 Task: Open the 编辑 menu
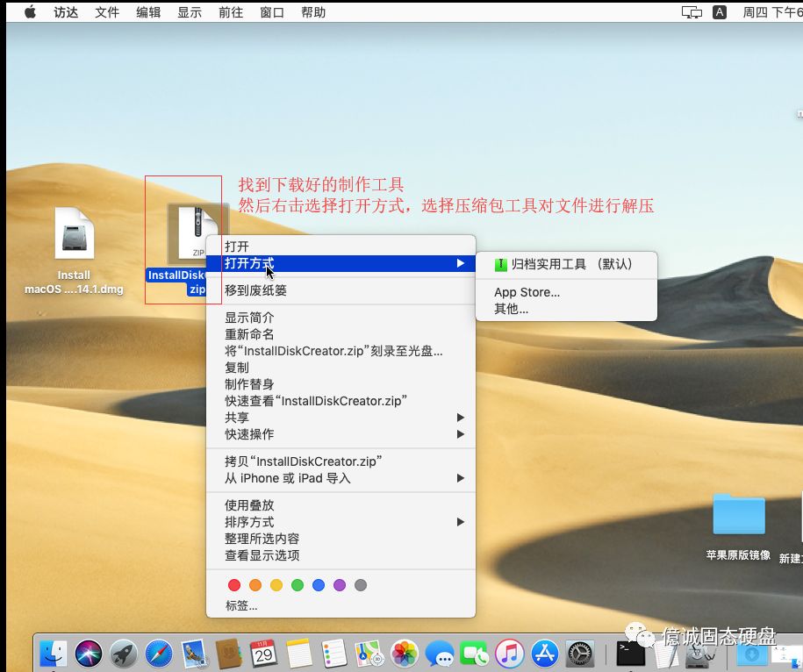click(x=148, y=12)
